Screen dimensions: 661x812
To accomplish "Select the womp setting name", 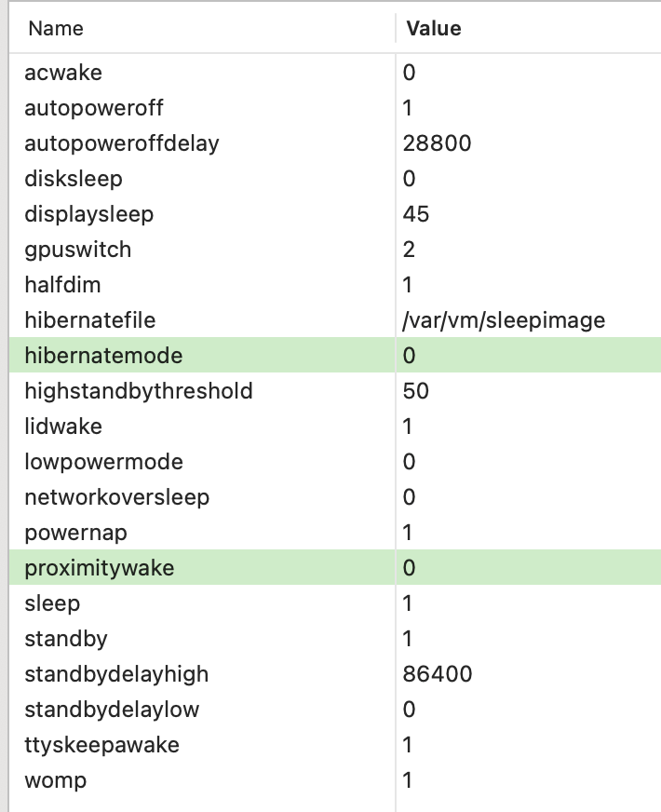I will pos(55,780).
